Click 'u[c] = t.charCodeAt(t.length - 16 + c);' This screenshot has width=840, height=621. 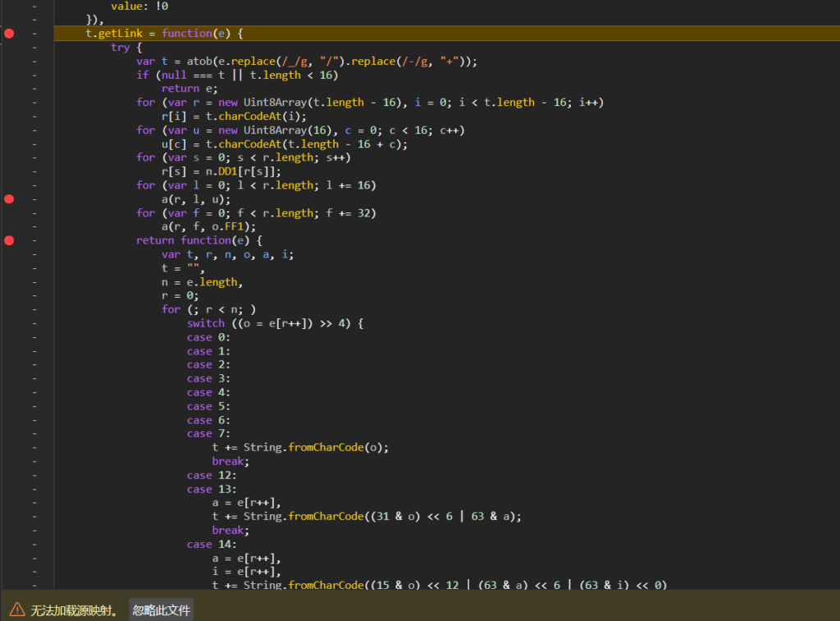(285, 144)
